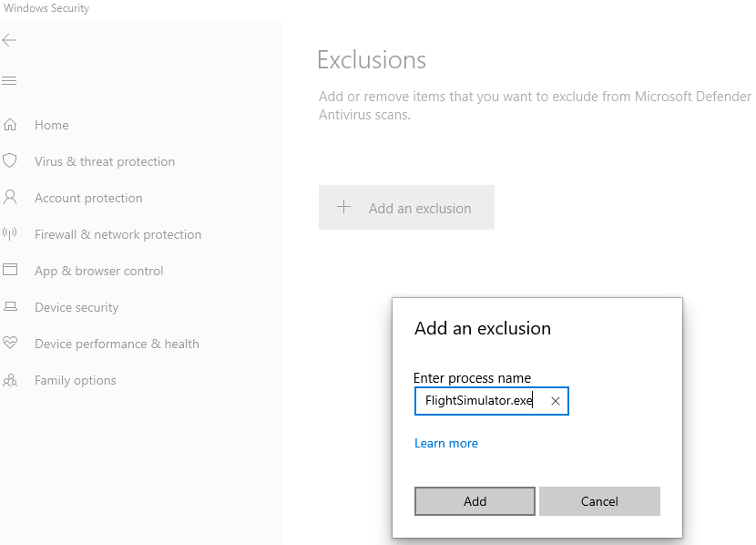
Task: Clear the process name text field
Action: (x=556, y=401)
